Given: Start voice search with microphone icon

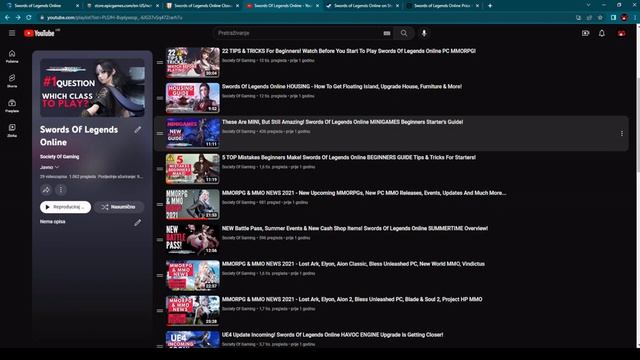Looking at the screenshot, I should 424,33.
